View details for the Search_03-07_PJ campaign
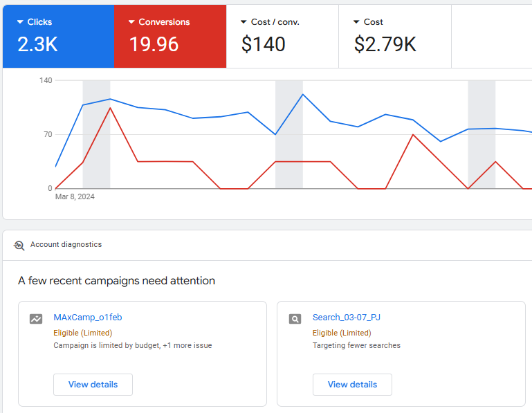The image size is (532, 413). (352, 385)
